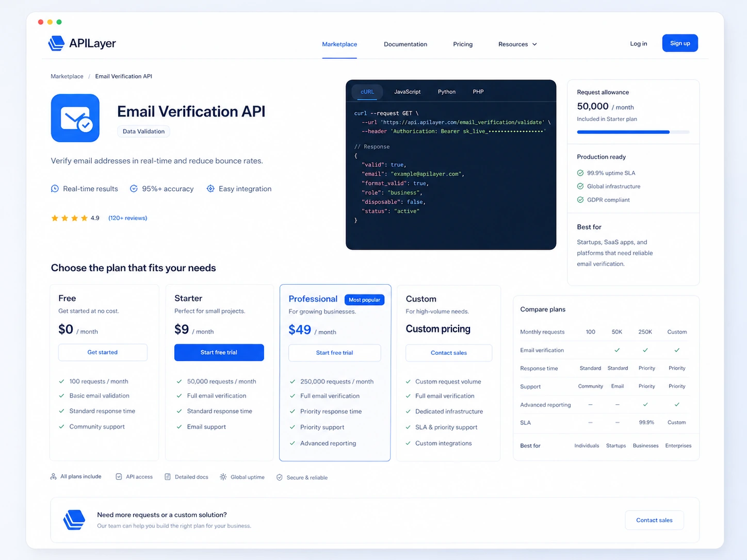The height and width of the screenshot is (560, 747).
Task: Click the Most popular badge
Action: tap(364, 300)
